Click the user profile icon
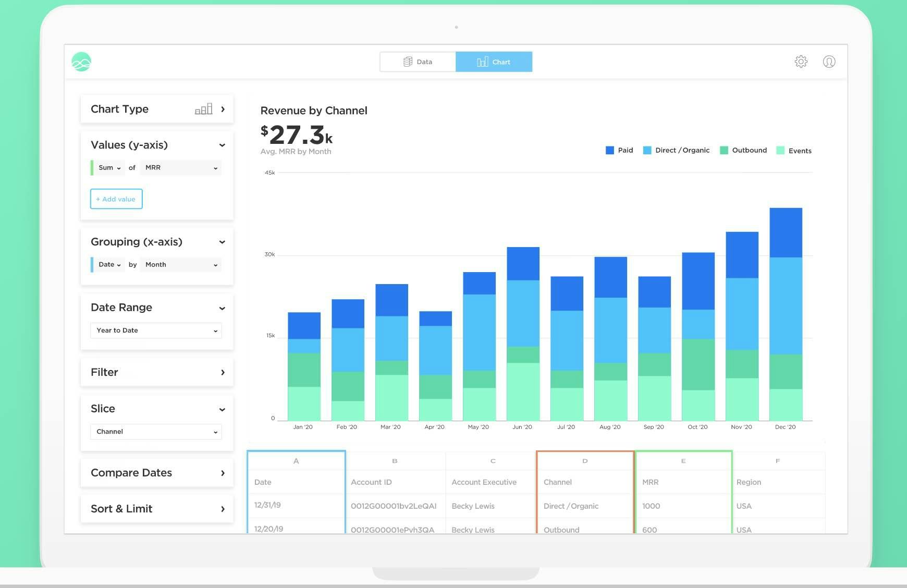907x588 pixels. click(x=829, y=62)
